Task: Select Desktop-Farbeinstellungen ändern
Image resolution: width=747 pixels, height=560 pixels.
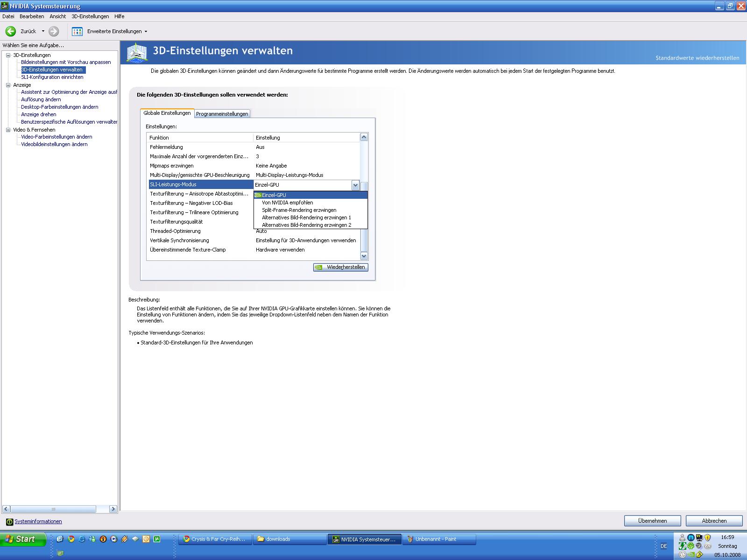Action: [x=60, y=107]
